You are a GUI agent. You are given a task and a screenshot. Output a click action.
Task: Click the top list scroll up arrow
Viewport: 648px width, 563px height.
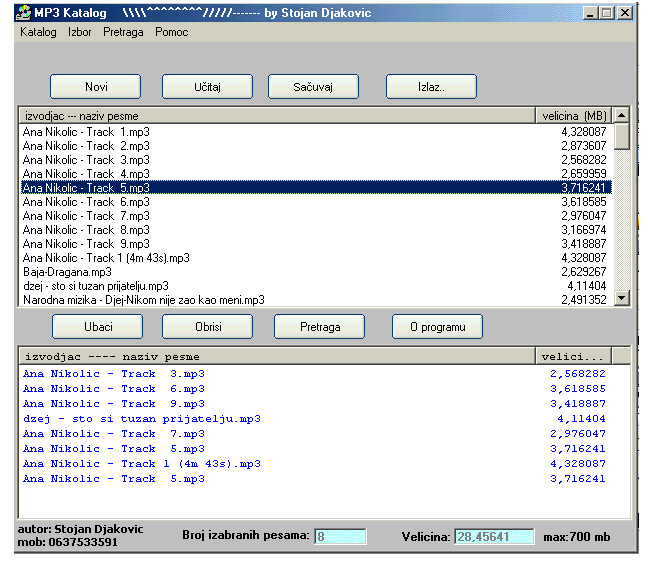(x=622, y=115)
